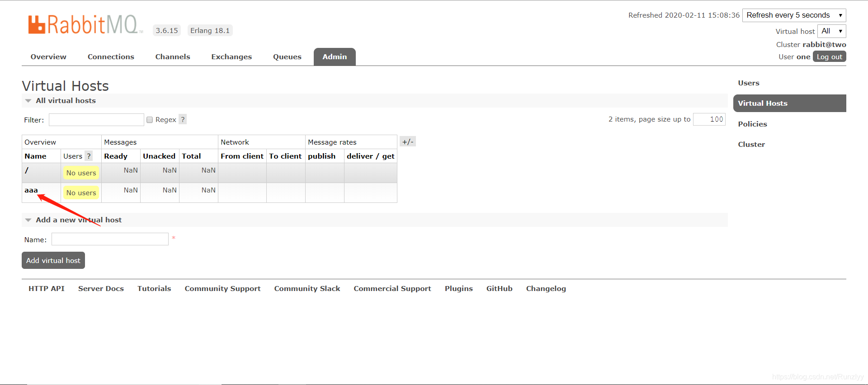Open the HTTP API footer link
The width and height of the screenshot is (868, 385).
47,288
